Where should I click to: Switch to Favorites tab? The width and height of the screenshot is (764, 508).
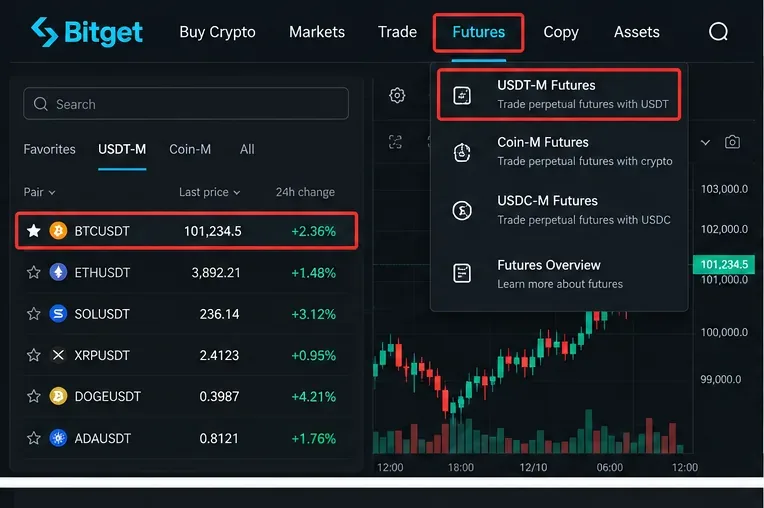[49, 149]
